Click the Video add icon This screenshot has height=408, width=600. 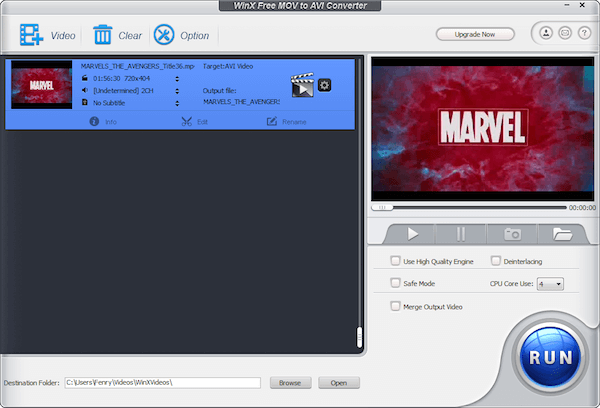tap(29, 35)
